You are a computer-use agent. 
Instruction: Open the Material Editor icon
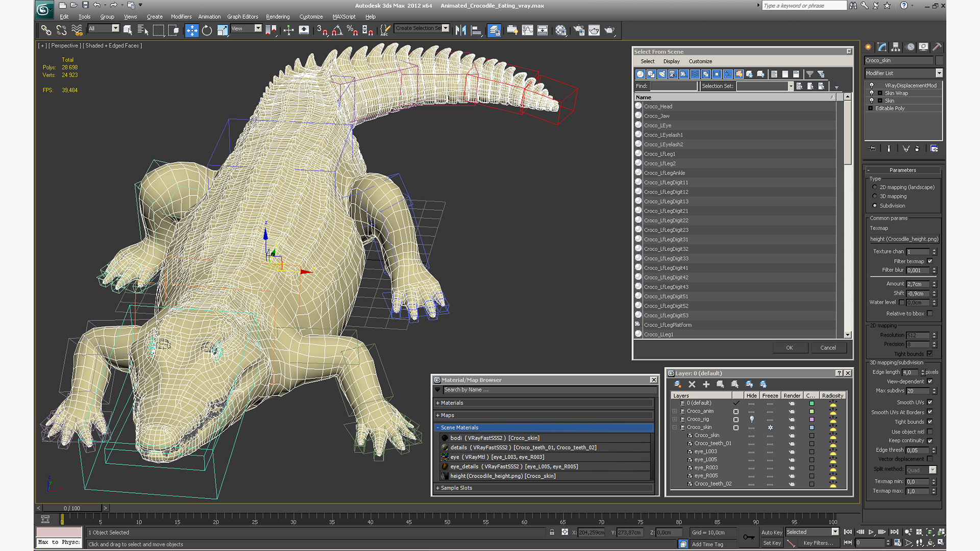click(561, 30)
